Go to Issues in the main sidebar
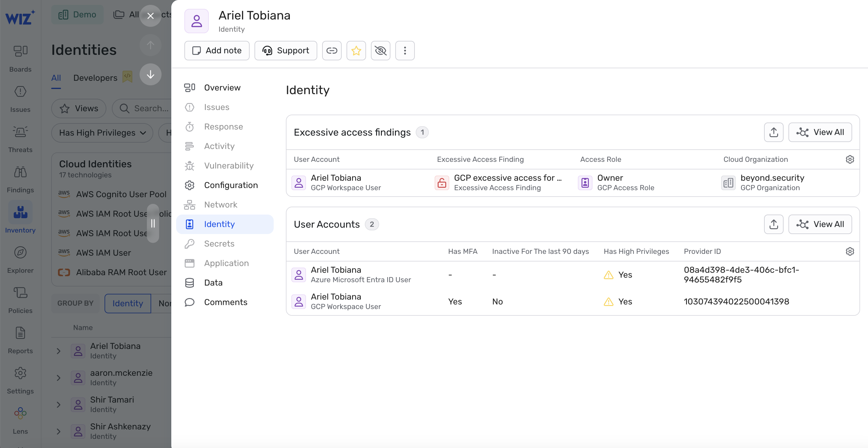868x448 pixels. click(x=20, y=98)
